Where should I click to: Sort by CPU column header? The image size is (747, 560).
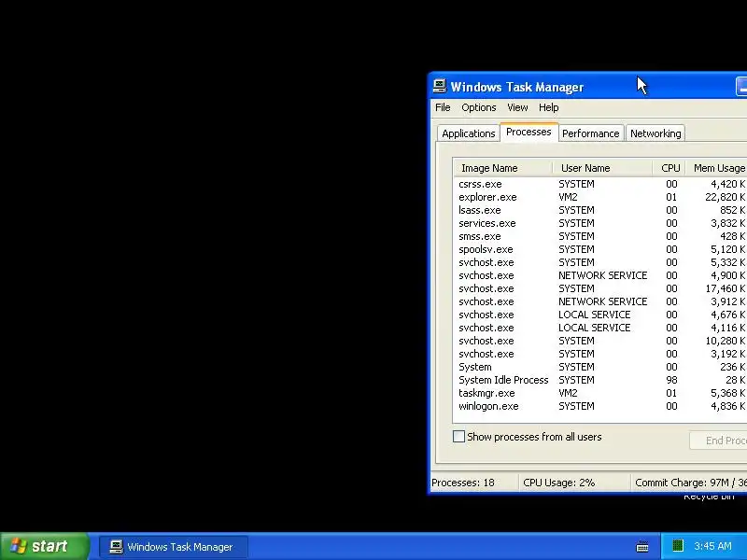tap(669, 168)
